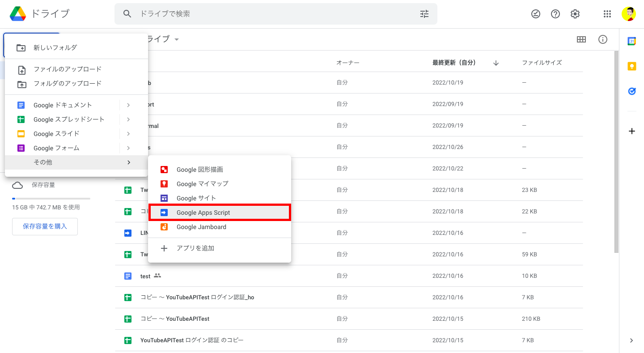Open the Google apps launcher grid
644x353 pixels.
pyautogui.click(x=607, y=14)
